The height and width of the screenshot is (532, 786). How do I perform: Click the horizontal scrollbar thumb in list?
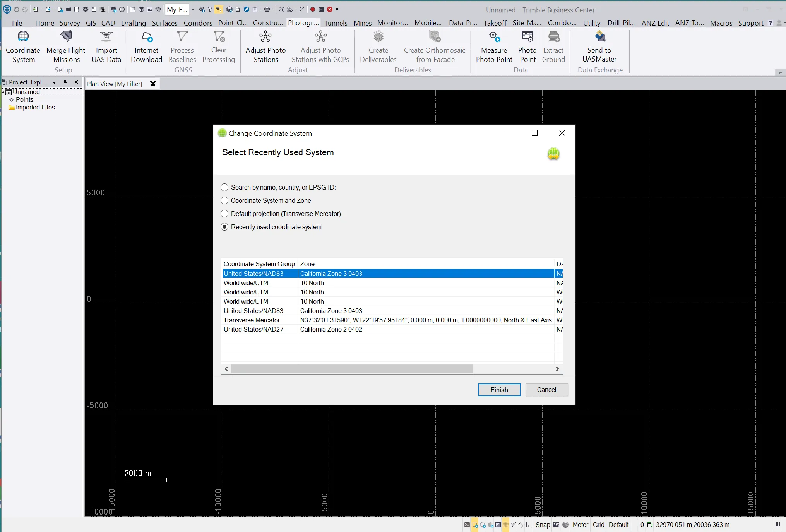pos(352,369)
